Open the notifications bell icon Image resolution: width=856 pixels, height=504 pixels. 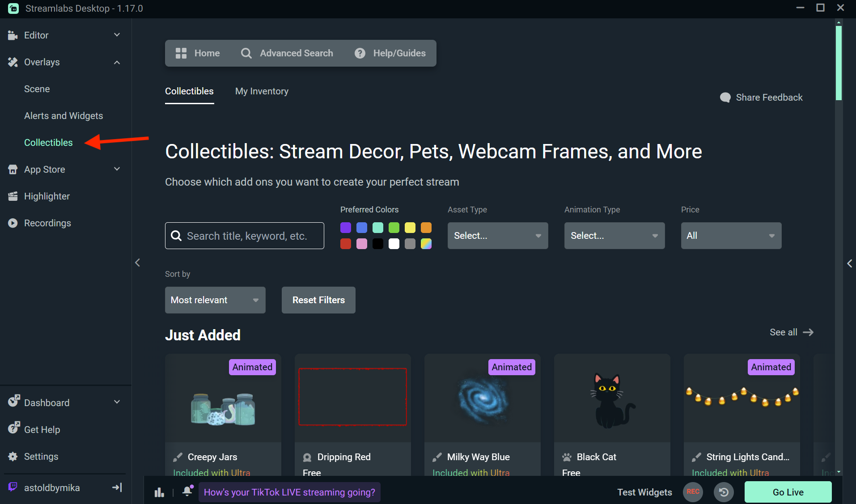pos(187,491)
